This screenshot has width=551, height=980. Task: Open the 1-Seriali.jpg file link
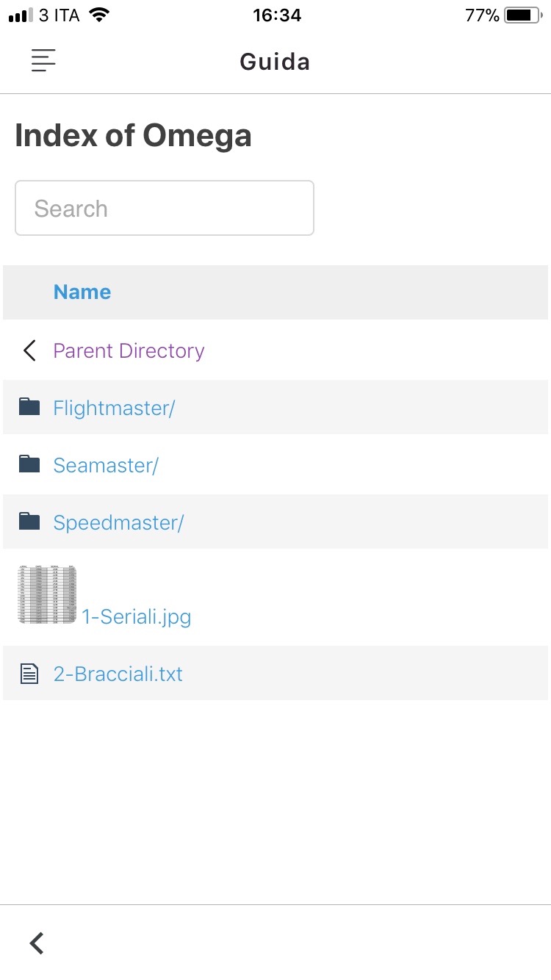coord(137,616)
